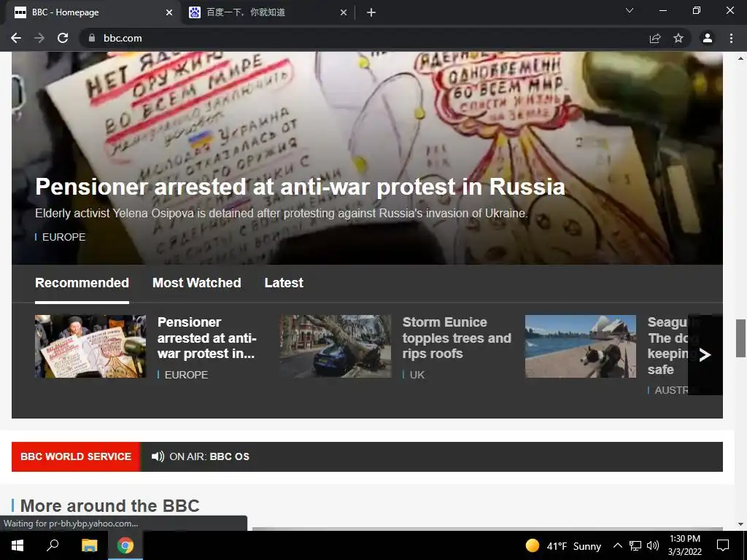Open the tab search dropdown chevron
The width and height of the screenshot is (747, 560).
(x=630, y=10)
